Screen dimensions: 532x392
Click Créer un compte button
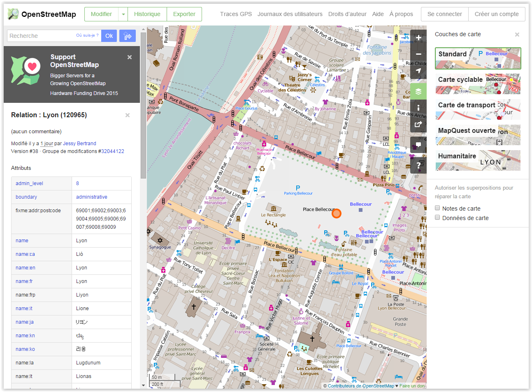pyautogui.click(x=497, y=14)
